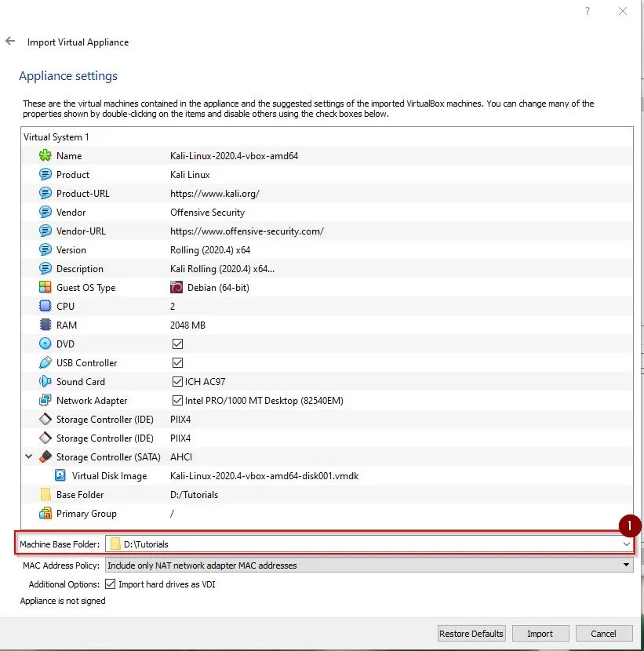Click the Guest OS Type label
The height and width of the screenshot is (651, 644).
pos(86,287)
